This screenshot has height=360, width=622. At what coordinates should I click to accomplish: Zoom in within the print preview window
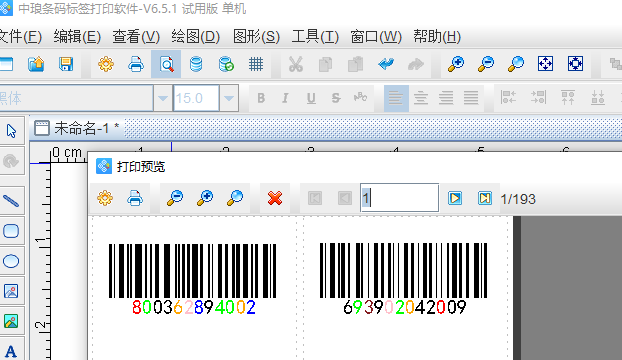coord(205,198)
